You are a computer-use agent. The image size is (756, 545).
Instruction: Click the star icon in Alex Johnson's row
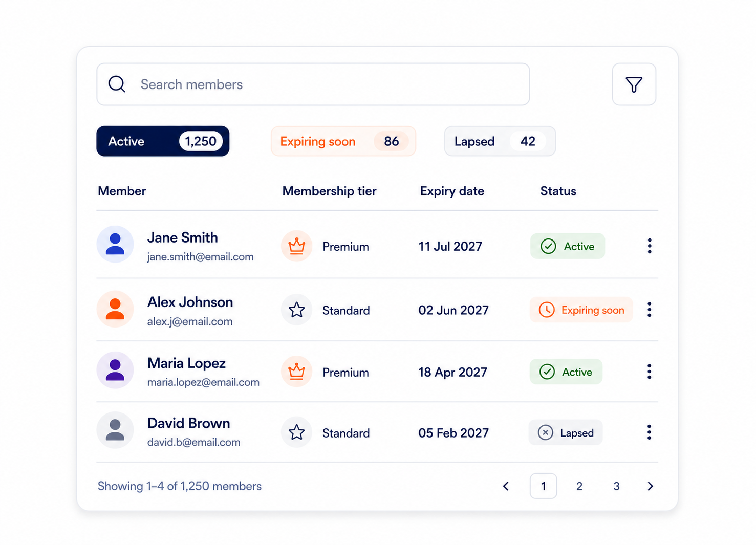click(x=296, y=310)
